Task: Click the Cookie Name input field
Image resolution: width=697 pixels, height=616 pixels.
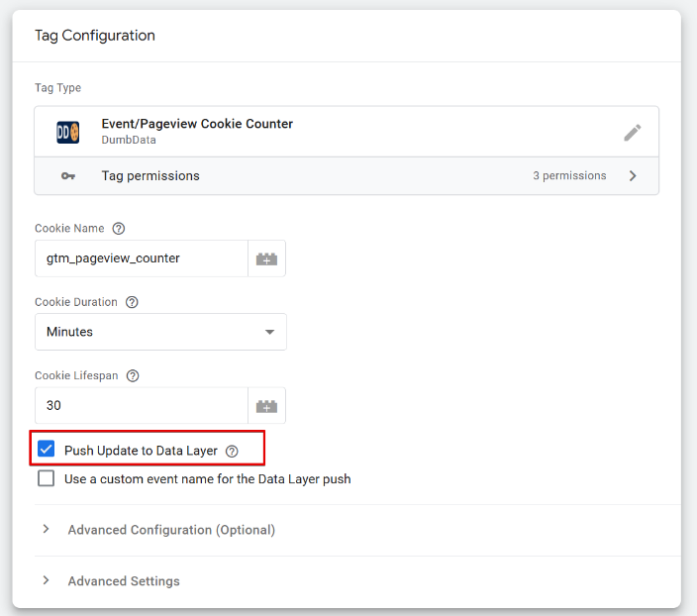Action: pos(142,258)
